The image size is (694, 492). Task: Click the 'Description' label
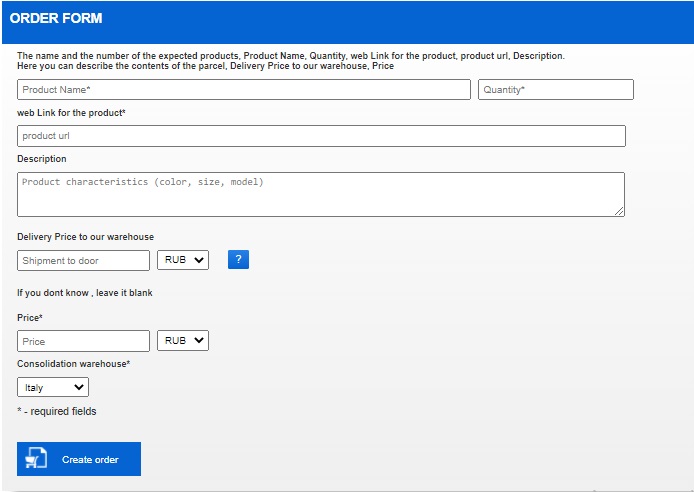(42, 159)
